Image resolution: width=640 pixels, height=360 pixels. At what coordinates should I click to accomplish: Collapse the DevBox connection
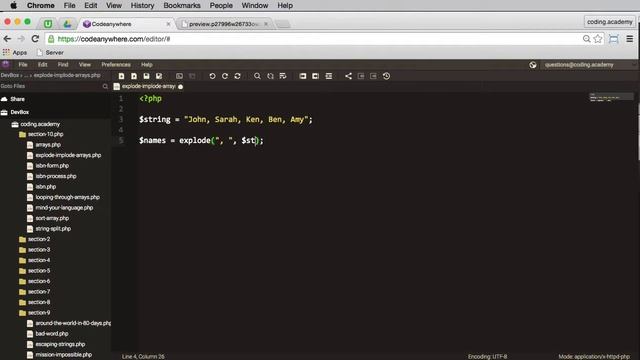pos(19,112)
